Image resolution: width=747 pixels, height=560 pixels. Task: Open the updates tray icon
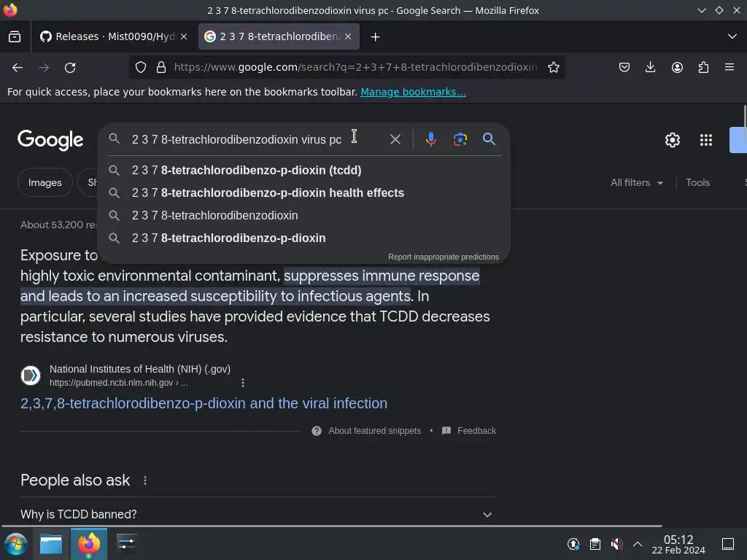573,544
